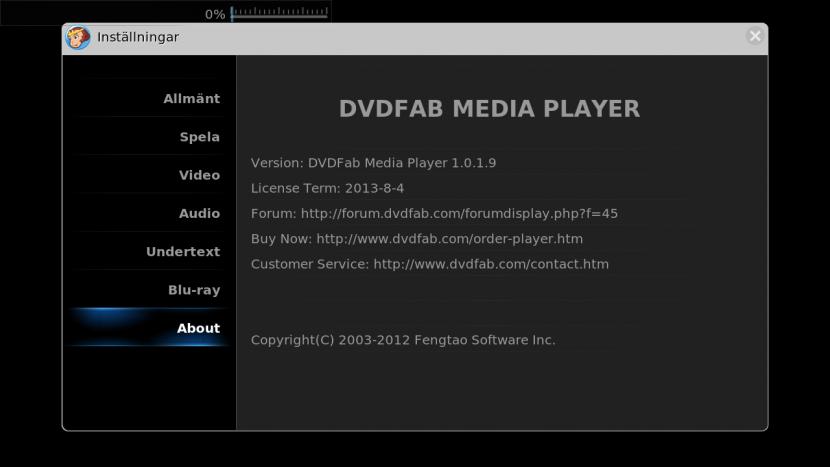Click the Copyright Fengtao Software text

pos(403,340)
